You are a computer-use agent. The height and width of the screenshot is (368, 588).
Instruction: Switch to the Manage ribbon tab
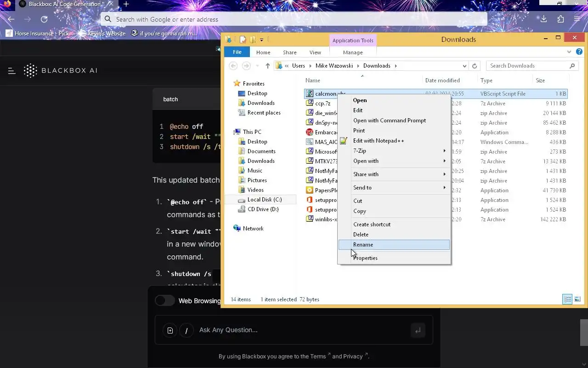353,52
